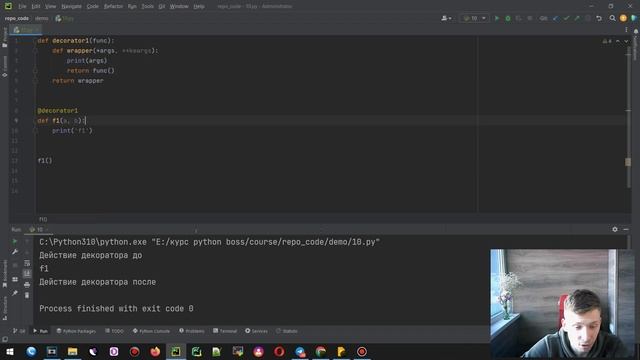Open Run panel settings gear
This screenshot has width=640, height=360.
(x=615, y=229)
